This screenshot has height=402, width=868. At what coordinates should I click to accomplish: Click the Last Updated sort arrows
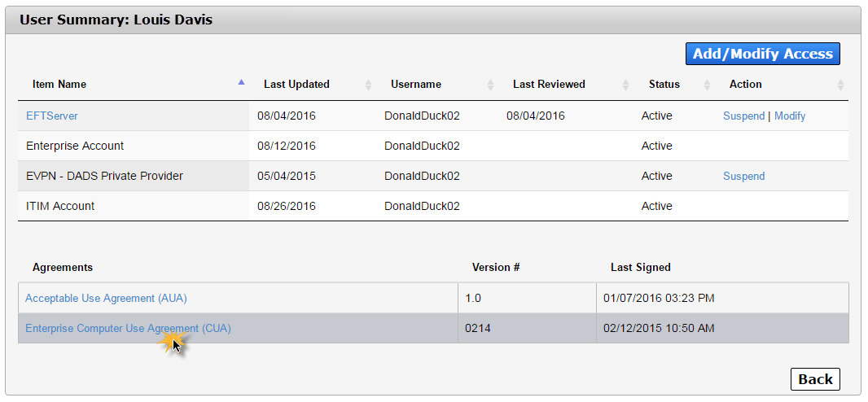[x=369, y=85]
